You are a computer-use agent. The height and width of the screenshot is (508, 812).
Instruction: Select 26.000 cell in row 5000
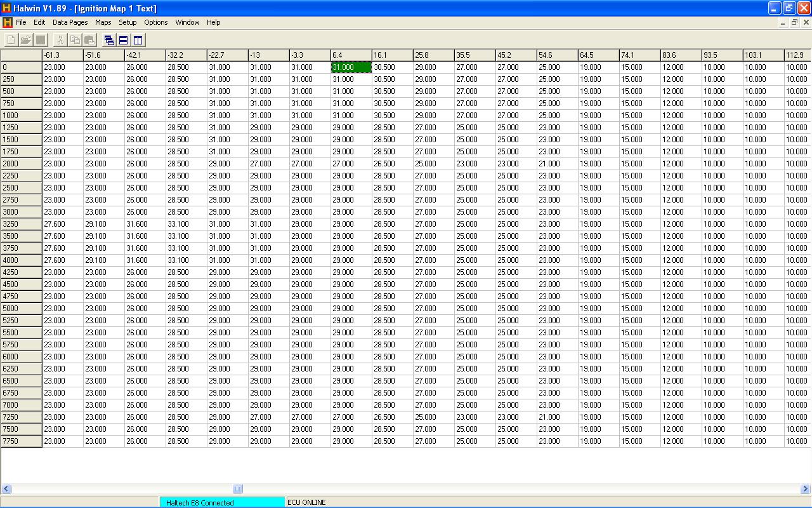click(145, 309)
